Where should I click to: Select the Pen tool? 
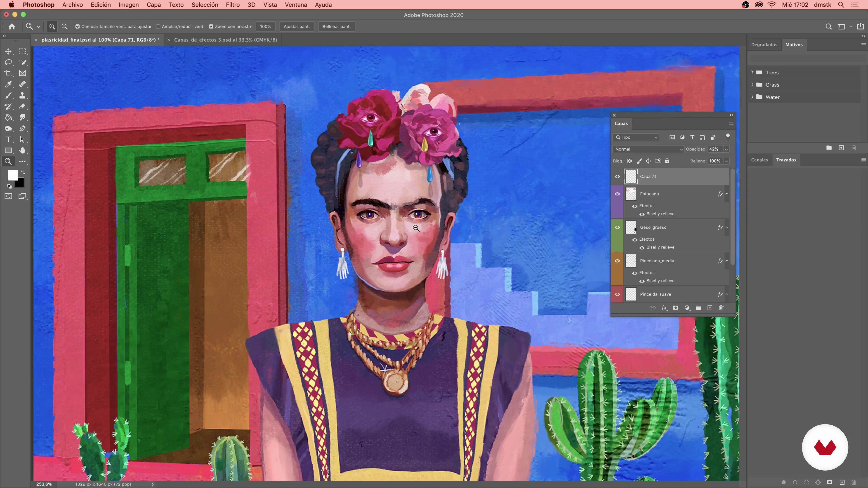tap(22, 129)
